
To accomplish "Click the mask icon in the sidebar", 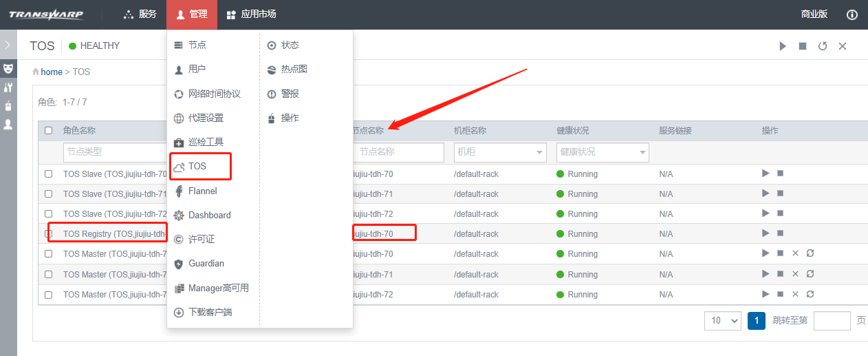I will [x=8, y=69].
